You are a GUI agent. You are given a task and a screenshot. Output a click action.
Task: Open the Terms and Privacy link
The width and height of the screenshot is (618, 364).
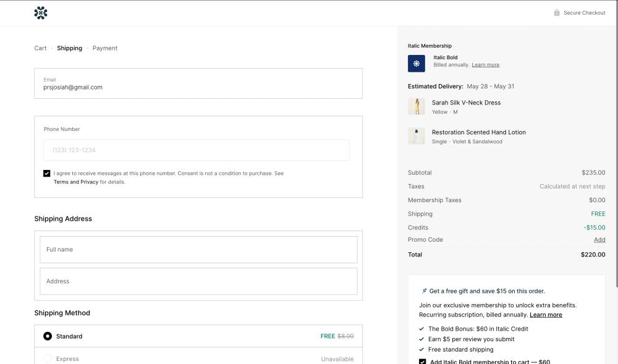point(75,182)
